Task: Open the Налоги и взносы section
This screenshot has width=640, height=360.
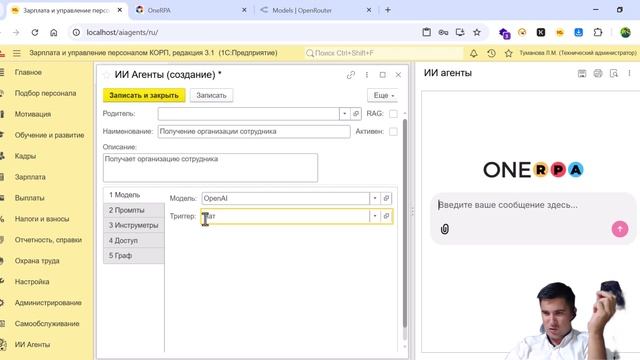Action: 42,219
